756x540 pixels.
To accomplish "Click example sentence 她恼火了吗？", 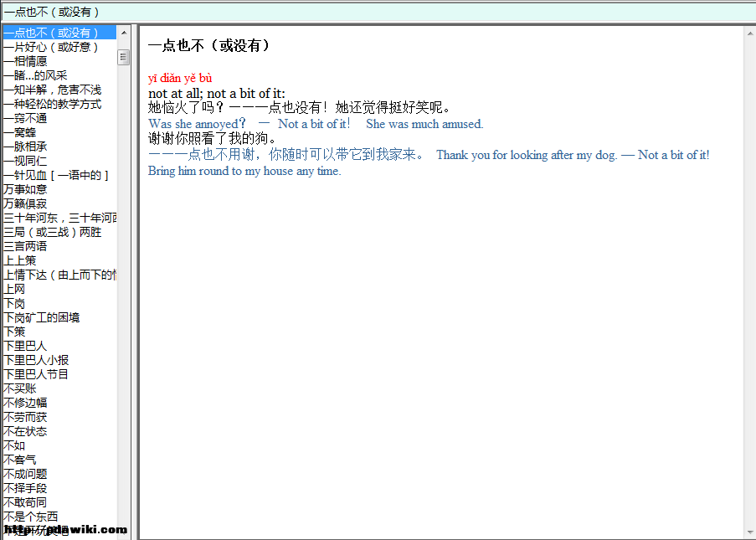I will [186, 107].
